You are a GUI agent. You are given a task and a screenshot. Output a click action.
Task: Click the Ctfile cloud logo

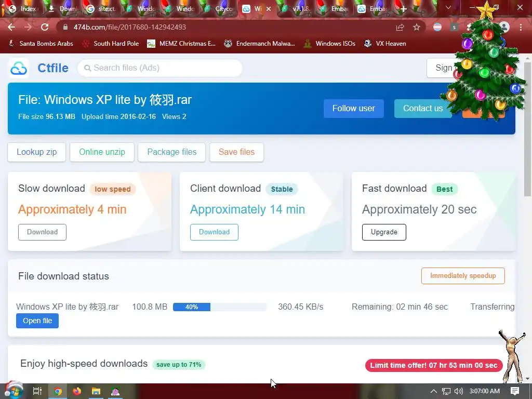[19, 68]
